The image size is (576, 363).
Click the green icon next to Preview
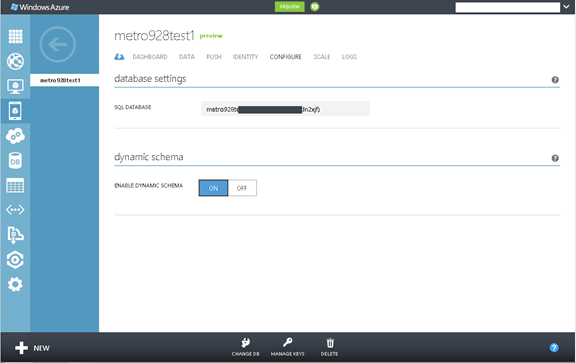[315, 7]
